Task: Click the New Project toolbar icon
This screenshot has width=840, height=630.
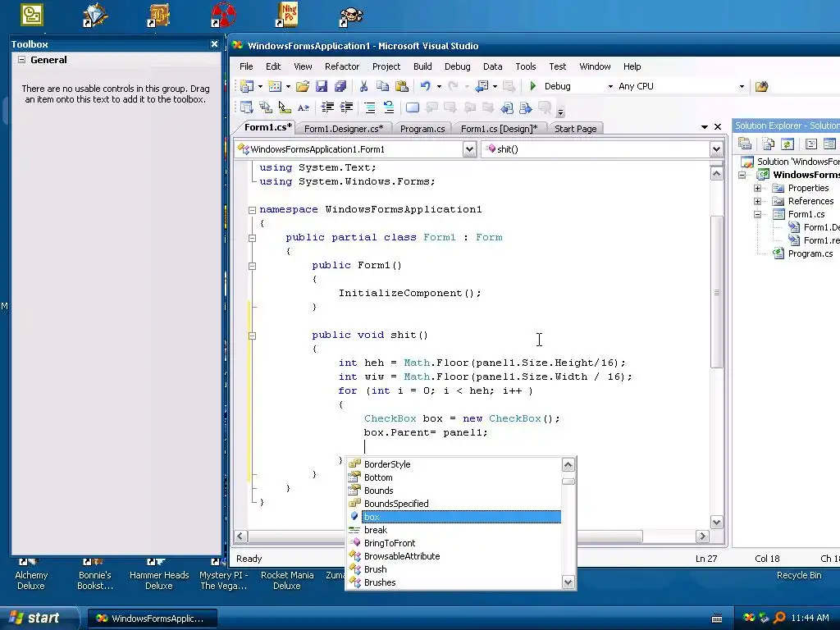Action: pyautogui.click(x=247, y=86)
